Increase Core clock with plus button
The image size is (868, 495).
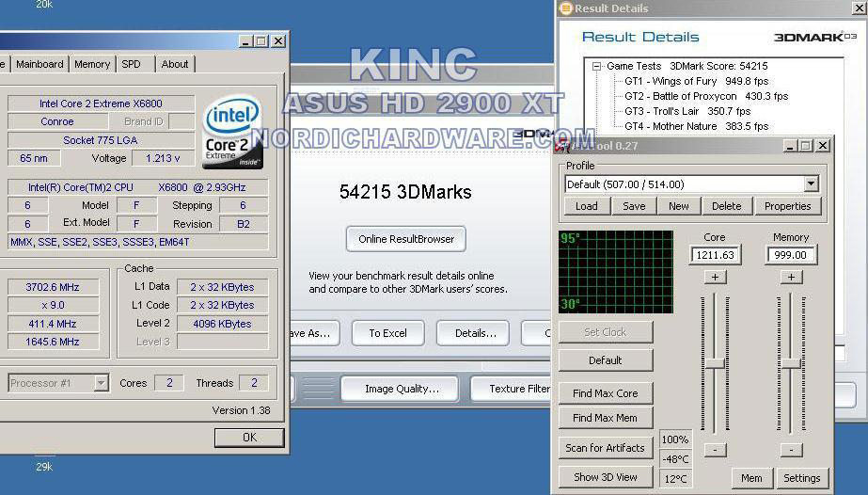pyautogui.click(x=715, y=277)
